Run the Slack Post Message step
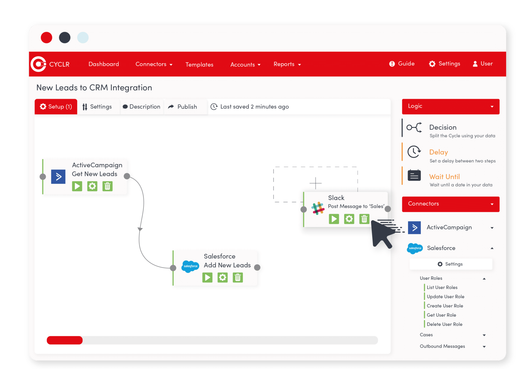Viewport: 532px width, 392px height. [334, 219]
